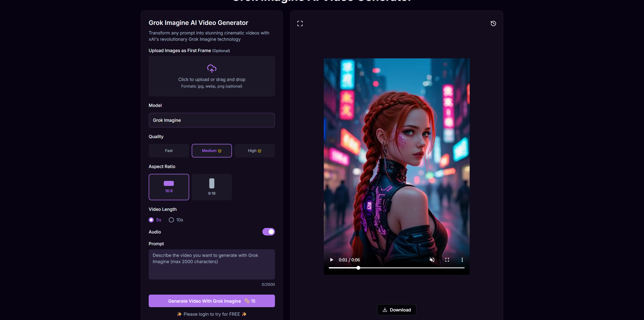This screenshot has width=644, height=320.
Task: Click the credits coin icon on Generate button
Action: [247, 301]
